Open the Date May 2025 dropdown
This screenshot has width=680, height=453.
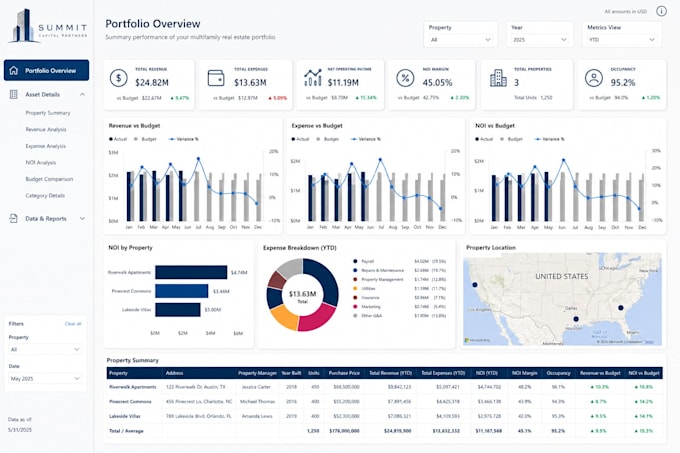[x=45, y=378]
